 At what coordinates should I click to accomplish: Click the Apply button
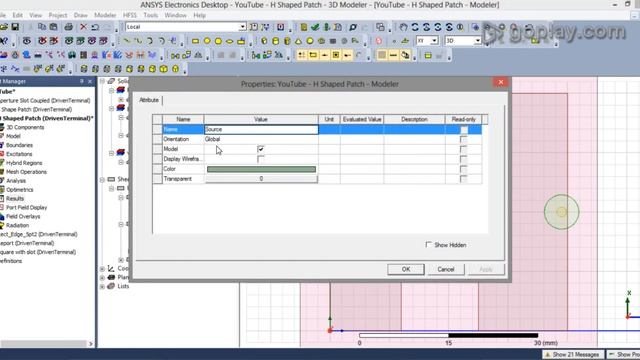coord(486,269)
